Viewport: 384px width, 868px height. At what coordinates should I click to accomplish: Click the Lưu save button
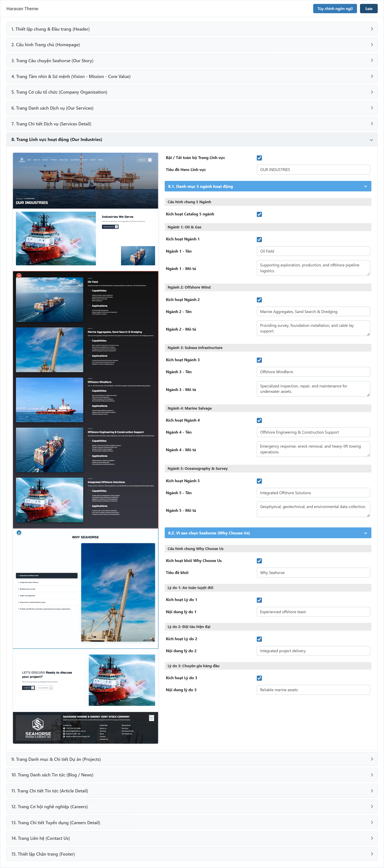click(x=369, y=8)
